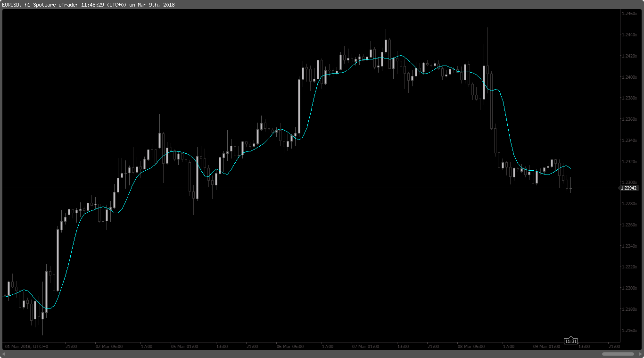Click the 1.22942 current price label
Viewport: 644px width, 358px height.
pyautogui.click(x=628, y=188)
